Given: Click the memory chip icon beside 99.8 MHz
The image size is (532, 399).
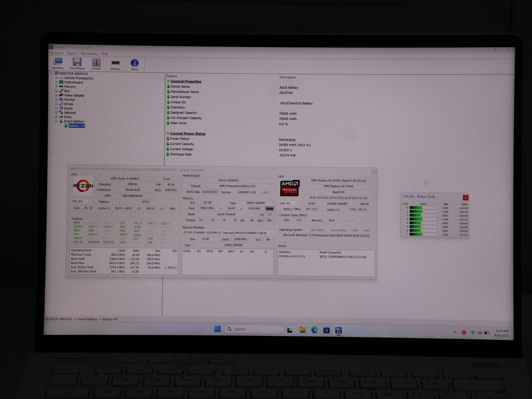Looking at the screenshot, I should click(269, 209).
